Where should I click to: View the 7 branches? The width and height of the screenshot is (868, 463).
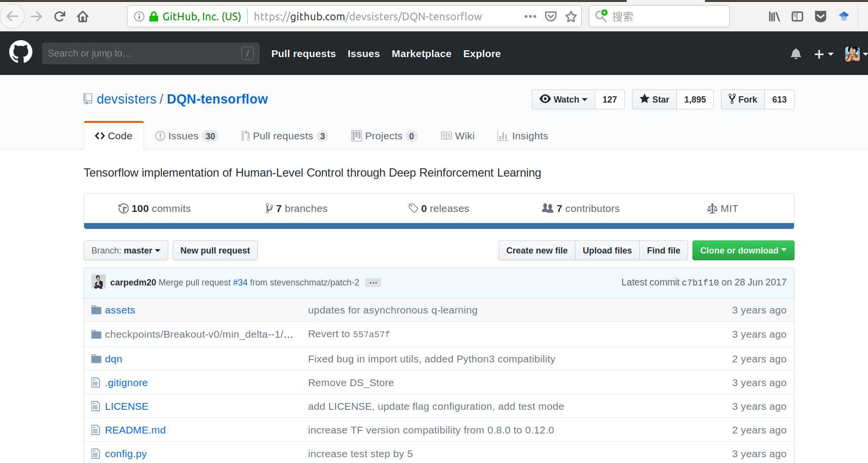296,209
